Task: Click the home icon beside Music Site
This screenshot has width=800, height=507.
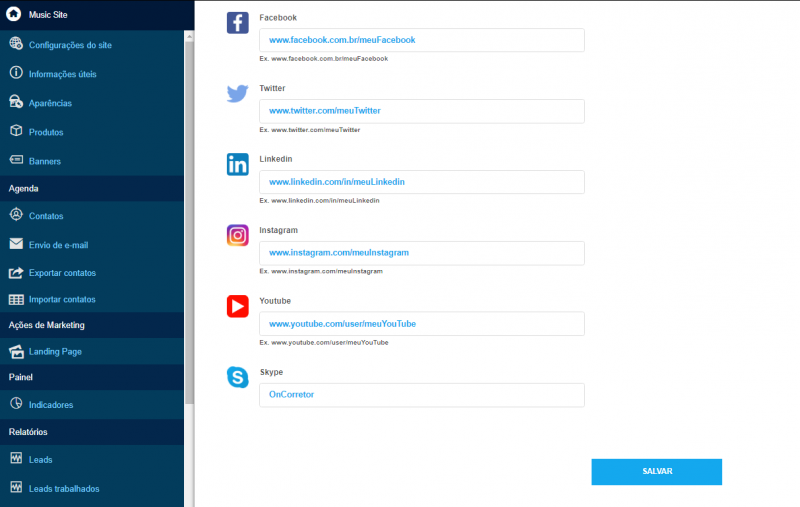Action: 14,14
